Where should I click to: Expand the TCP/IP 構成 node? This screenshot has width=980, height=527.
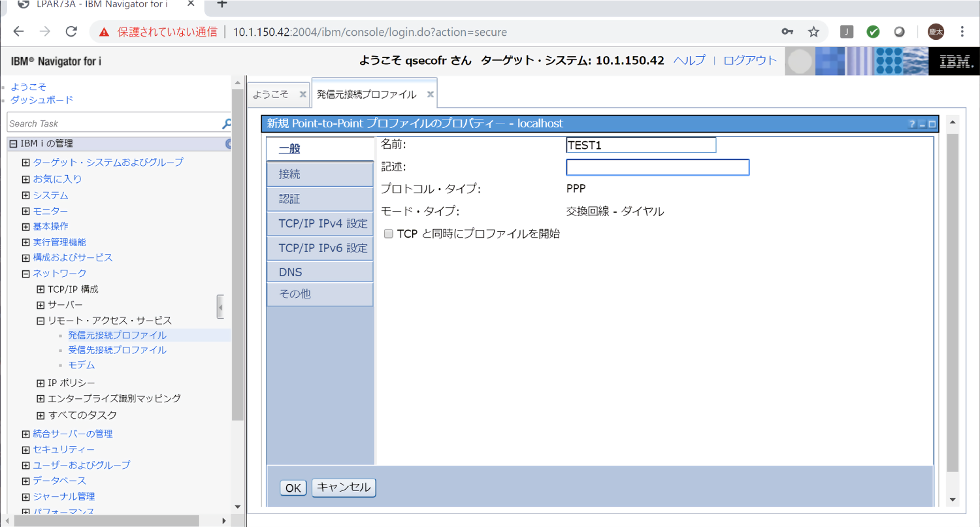[x=41, y=289]
